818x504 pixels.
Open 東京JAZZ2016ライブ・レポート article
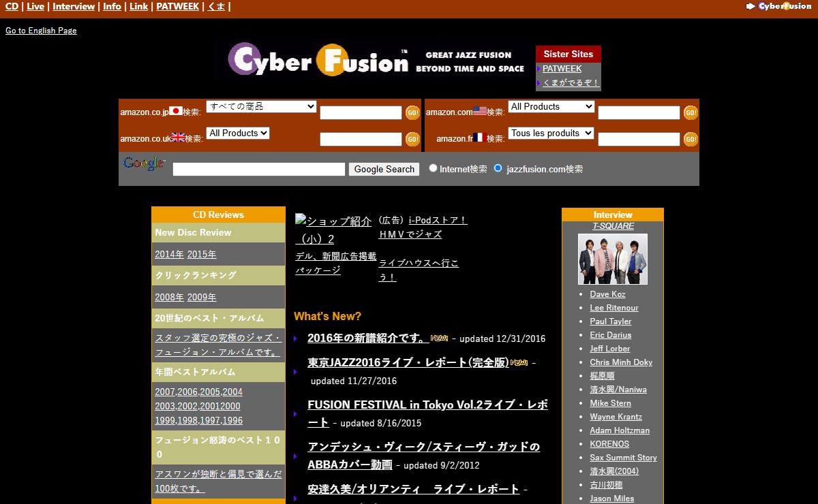(408, 362)
